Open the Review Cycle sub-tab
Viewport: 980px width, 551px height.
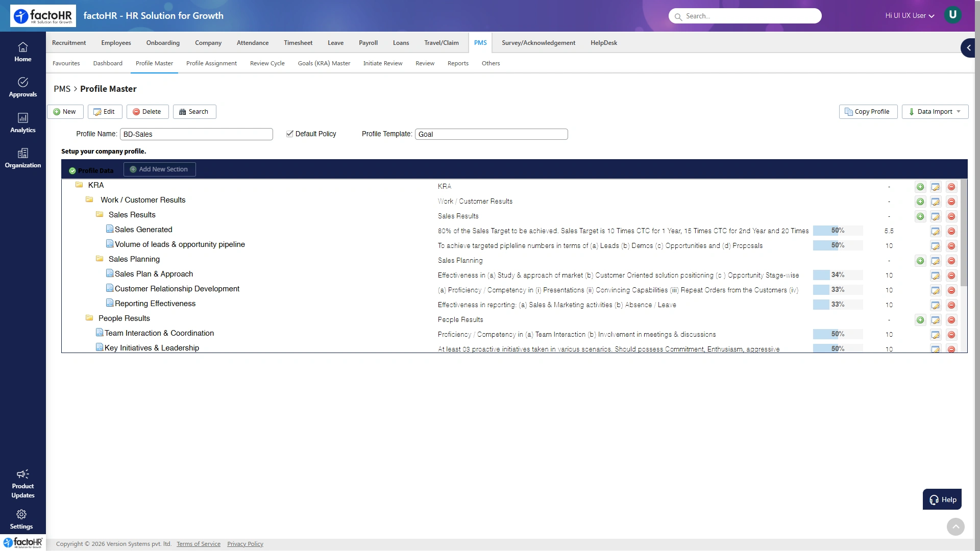[267, 63]
